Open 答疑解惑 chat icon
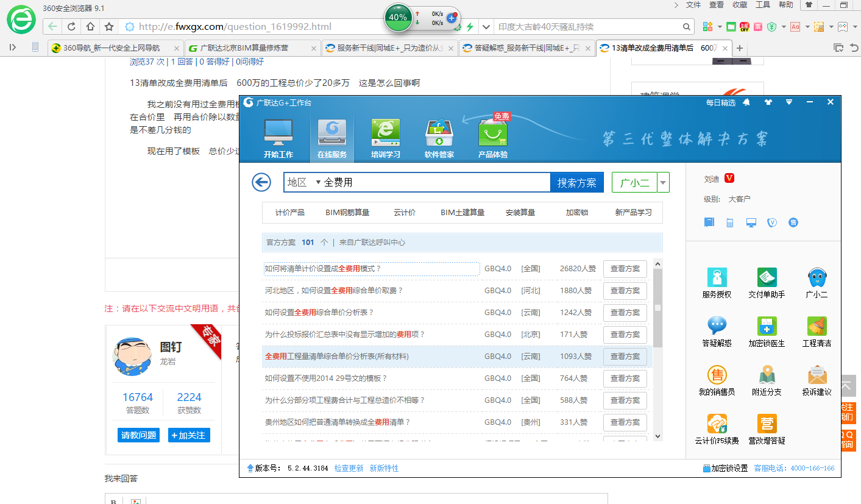Viewport: 861px width, 504px height. [x=717, y=332]
